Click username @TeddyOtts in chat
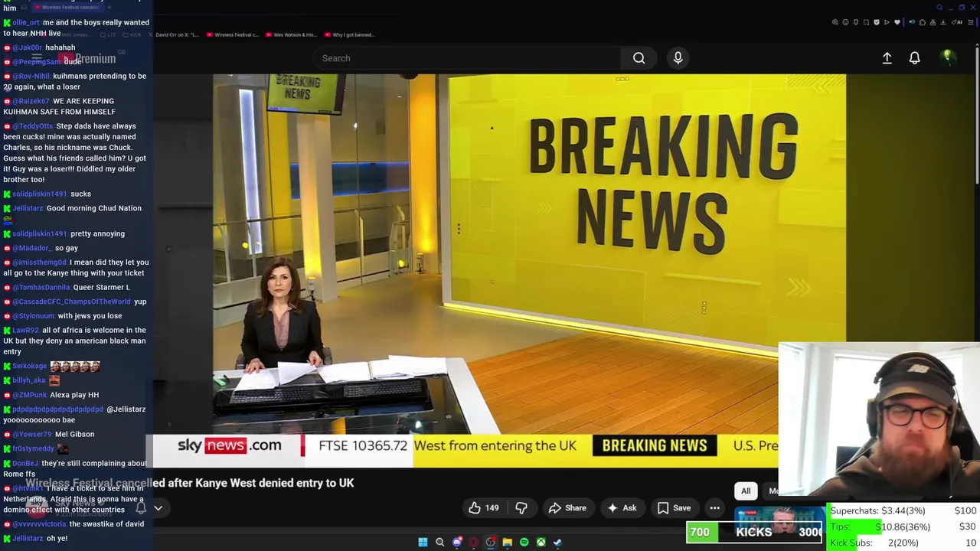Image resolution: width=980 pixels, height=551 pixels. 33,126
